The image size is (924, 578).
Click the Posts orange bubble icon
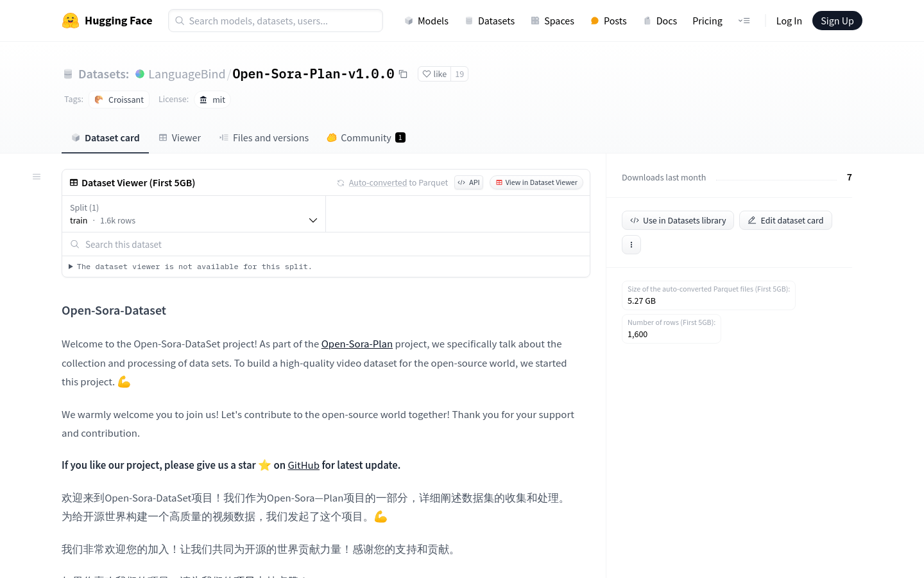click(x=595, y=21)
